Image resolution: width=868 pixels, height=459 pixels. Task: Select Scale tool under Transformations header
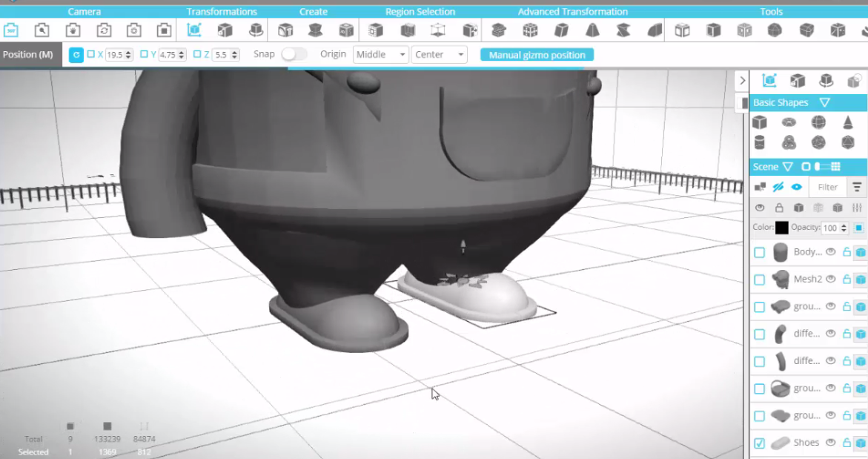coord(225,30)
